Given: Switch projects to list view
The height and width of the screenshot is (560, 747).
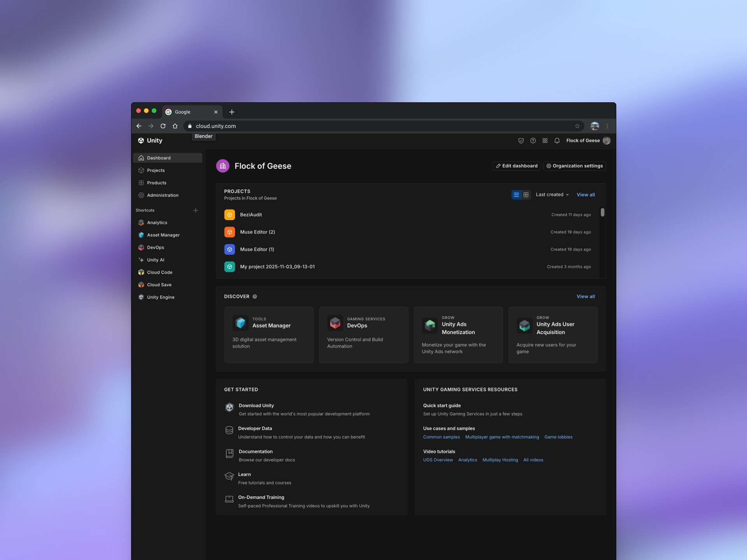Looking at the screenshot, I should pyautogui.click(x=516, y=195).
